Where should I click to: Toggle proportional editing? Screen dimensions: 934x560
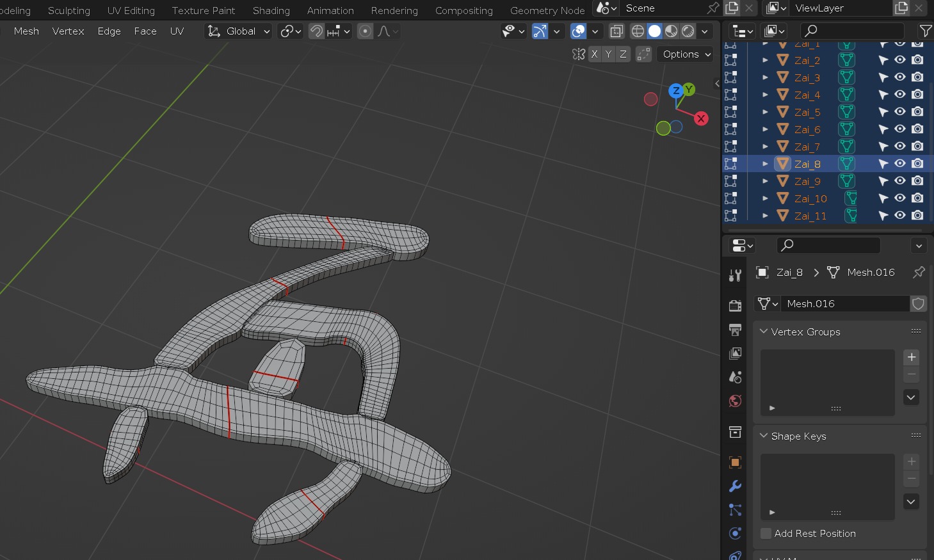(365, 31)
